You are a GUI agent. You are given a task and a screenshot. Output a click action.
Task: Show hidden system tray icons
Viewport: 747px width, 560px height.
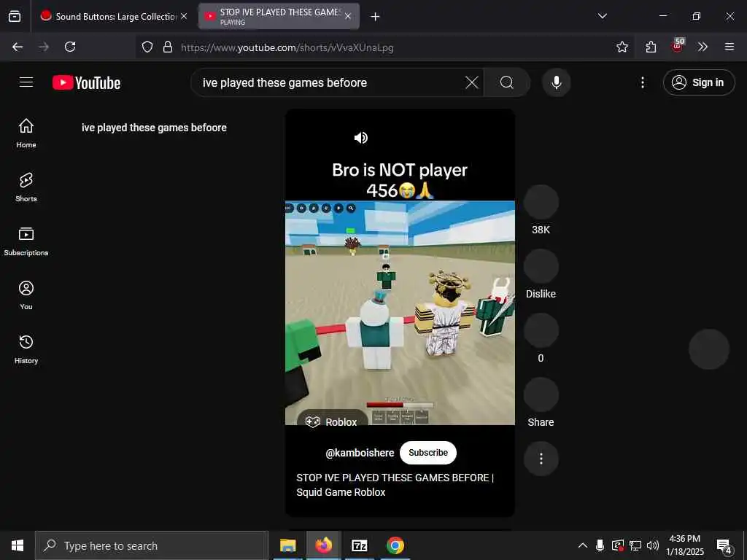582,545
